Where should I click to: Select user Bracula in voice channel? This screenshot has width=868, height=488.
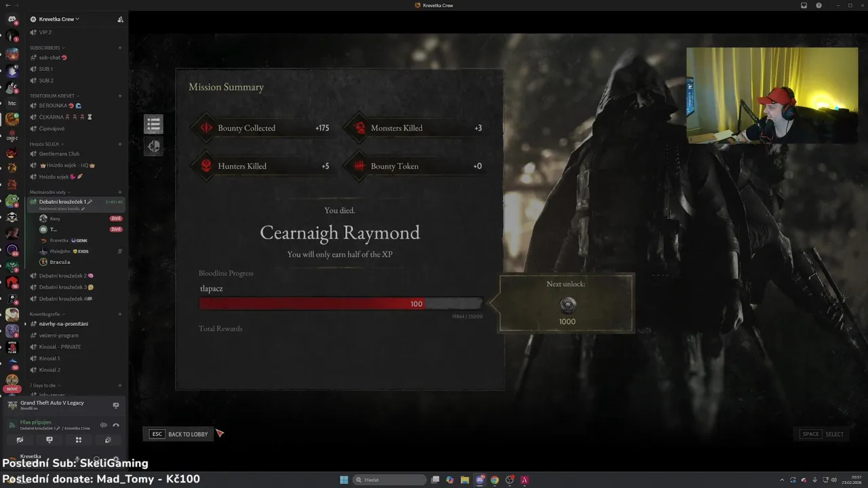81,262
